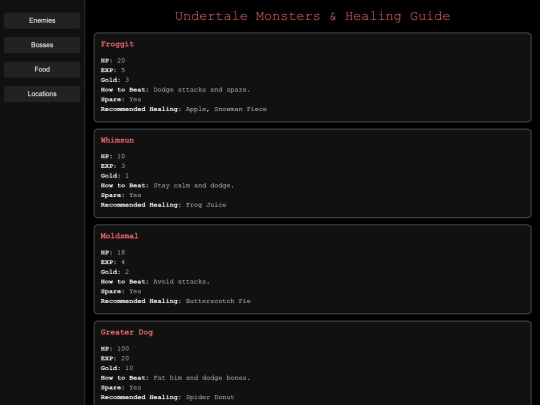Click the Undertale Monsters & Healing Guide title

(312, 16)
